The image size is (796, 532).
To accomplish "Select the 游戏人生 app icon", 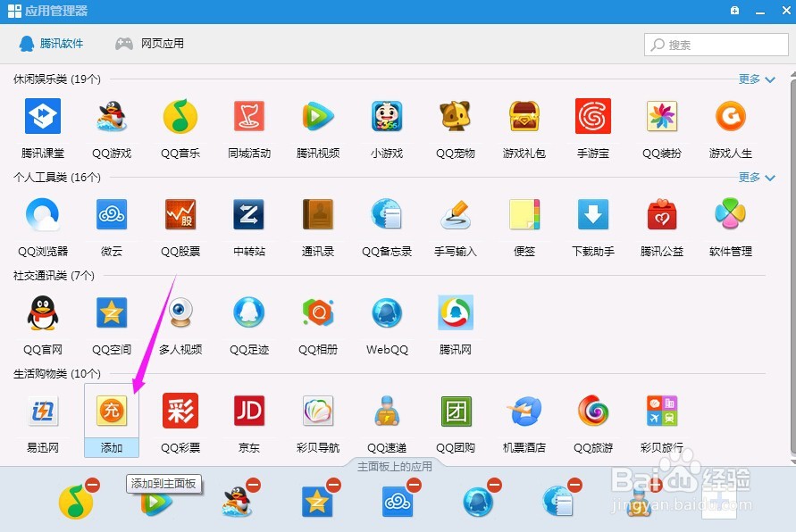I will [731, 116].
